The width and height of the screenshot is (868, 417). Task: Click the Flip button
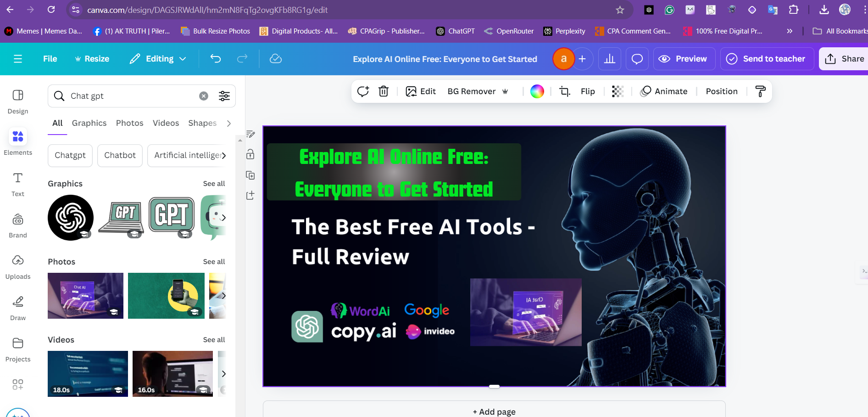pos(588,91)
